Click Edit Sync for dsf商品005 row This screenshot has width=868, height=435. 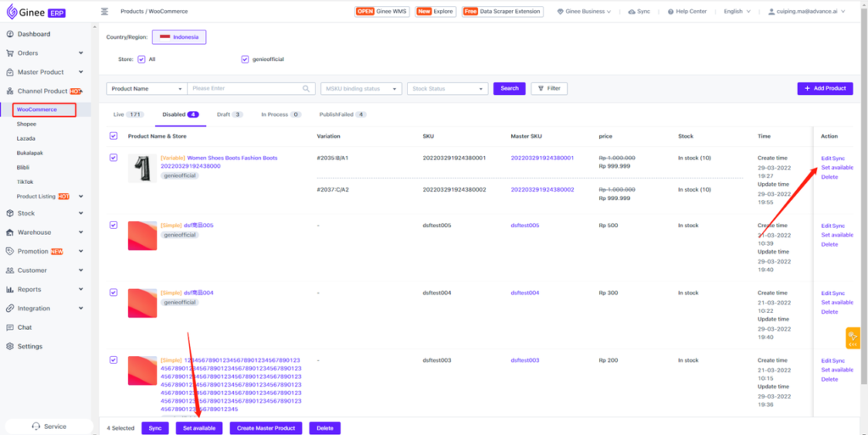(832, 226)
